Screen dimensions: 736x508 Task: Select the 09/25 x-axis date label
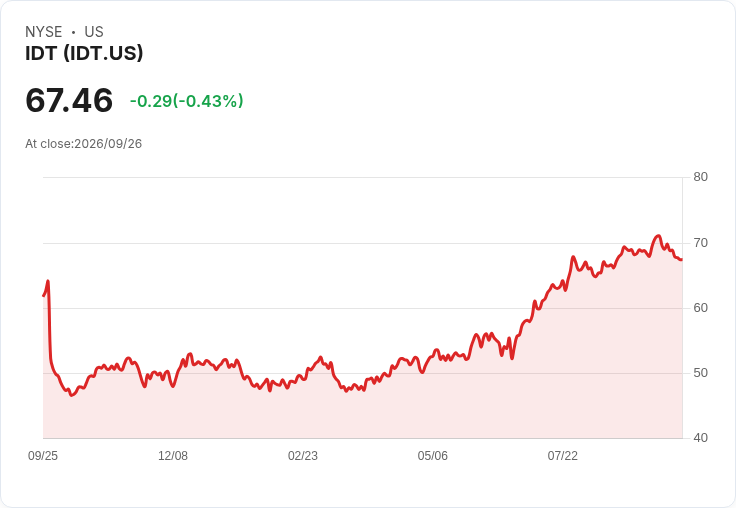coord(43,455)
